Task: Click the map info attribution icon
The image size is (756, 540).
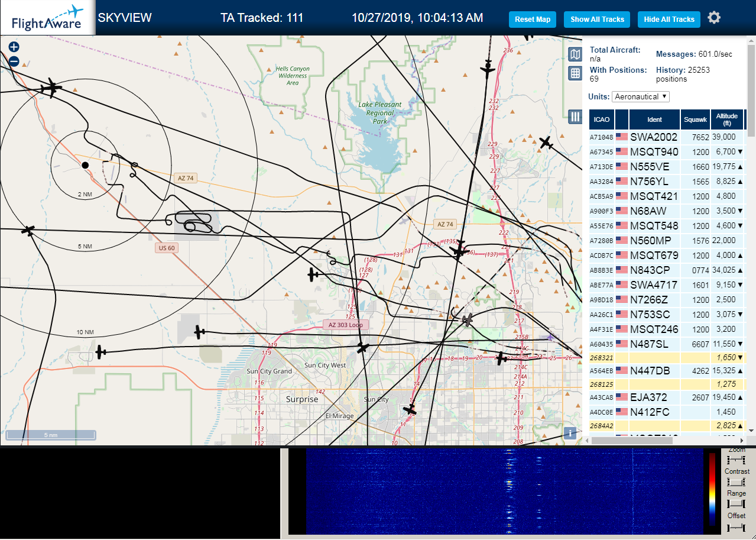Action: point(570,433)
